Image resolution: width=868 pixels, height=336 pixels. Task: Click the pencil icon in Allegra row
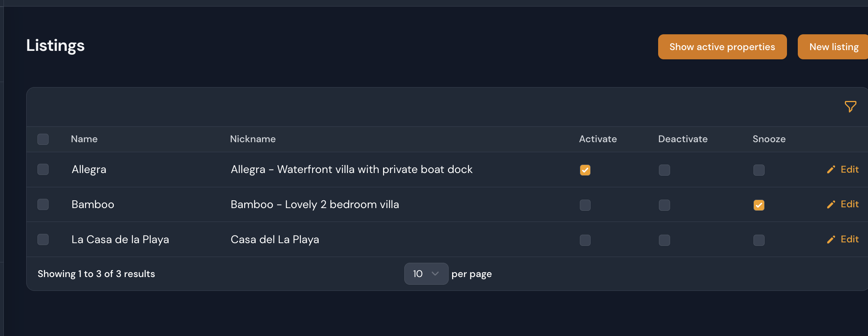coord(831,170)
